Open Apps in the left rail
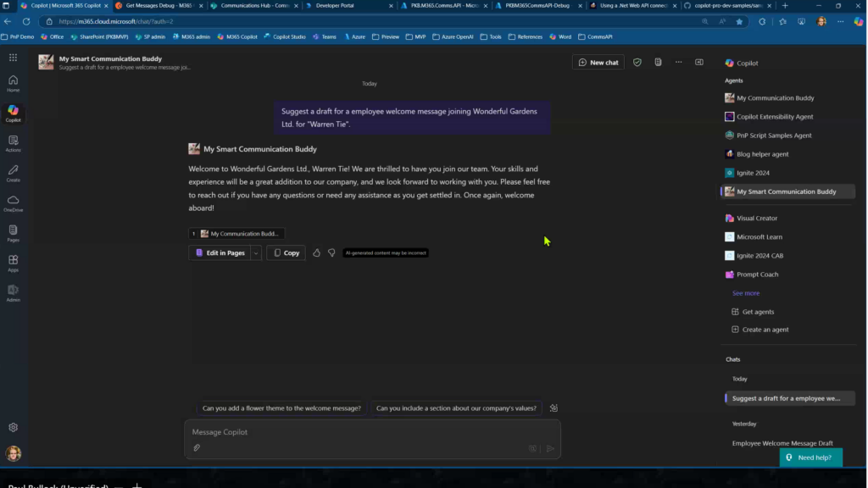 [x=14, y=263]
